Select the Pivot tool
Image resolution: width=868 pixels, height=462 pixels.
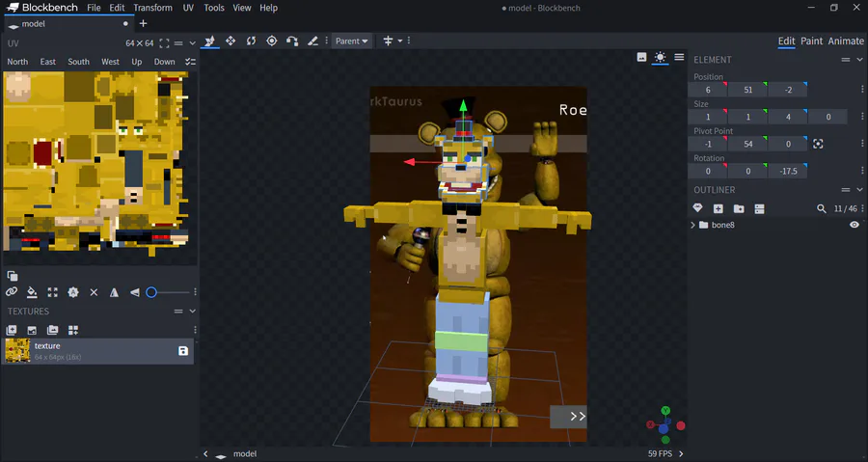click(272, 41)
